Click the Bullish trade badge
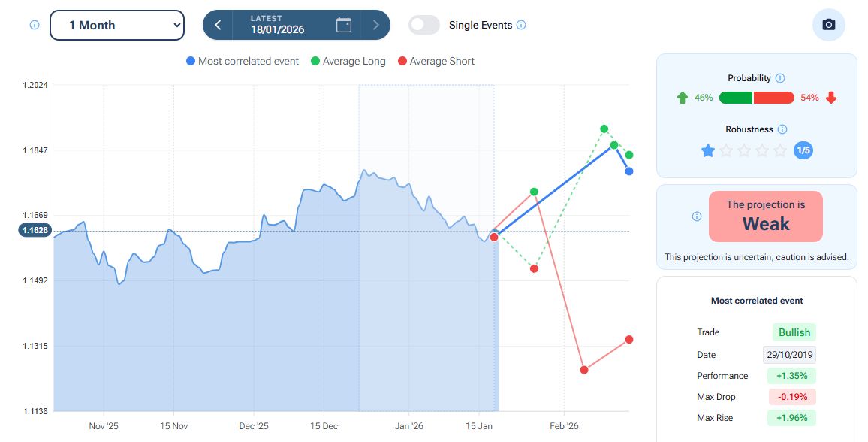 tap(794, 332)
